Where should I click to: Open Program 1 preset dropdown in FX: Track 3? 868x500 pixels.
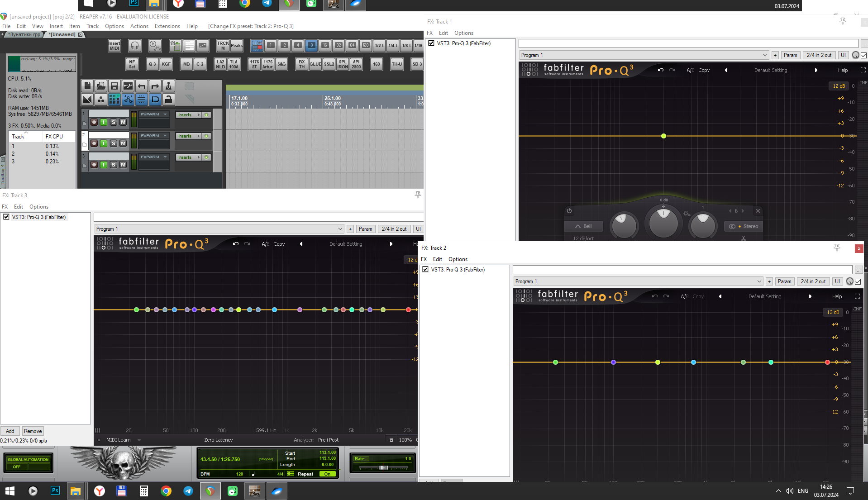(219, 229)
